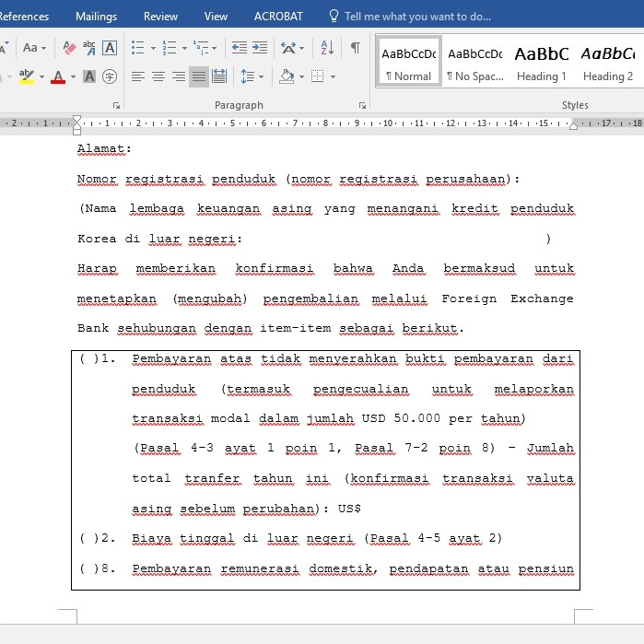Toggle Show/Hide paragraph marks
Screen dimensions: 644x644
click(355, 48)
